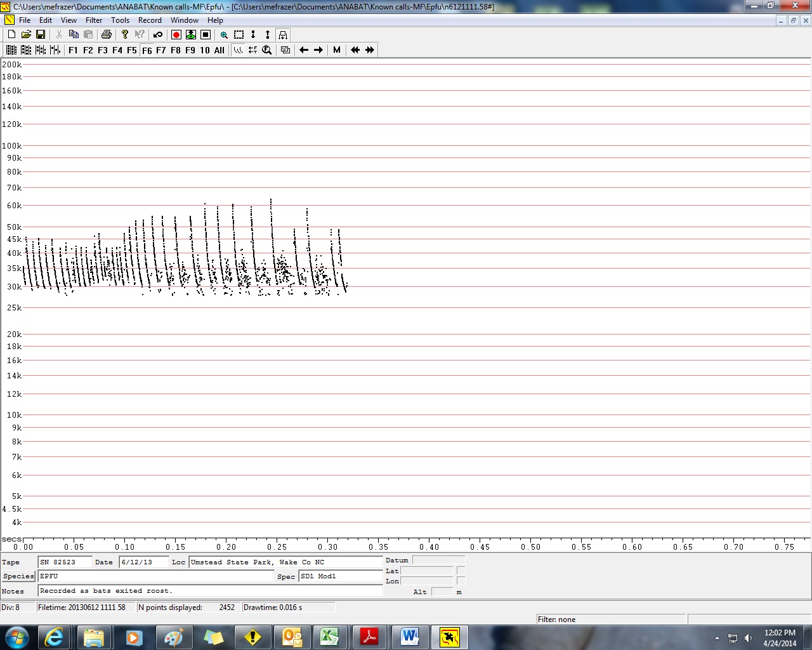Activate the context help arrow-question icon
The image size is (812, 650).
[x=140, y=34]
